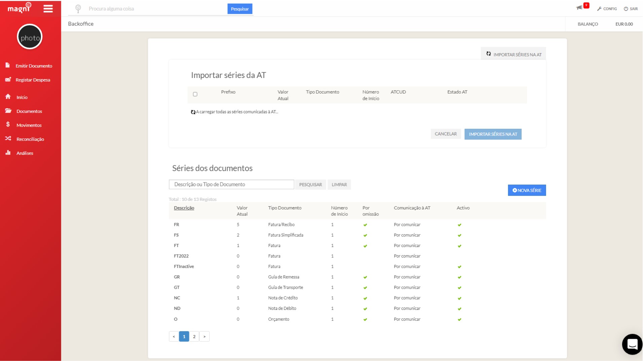Click the Por omissão checkmark in GR row
The width and height of the screenshot is (644, 361).
click(365, 277)
